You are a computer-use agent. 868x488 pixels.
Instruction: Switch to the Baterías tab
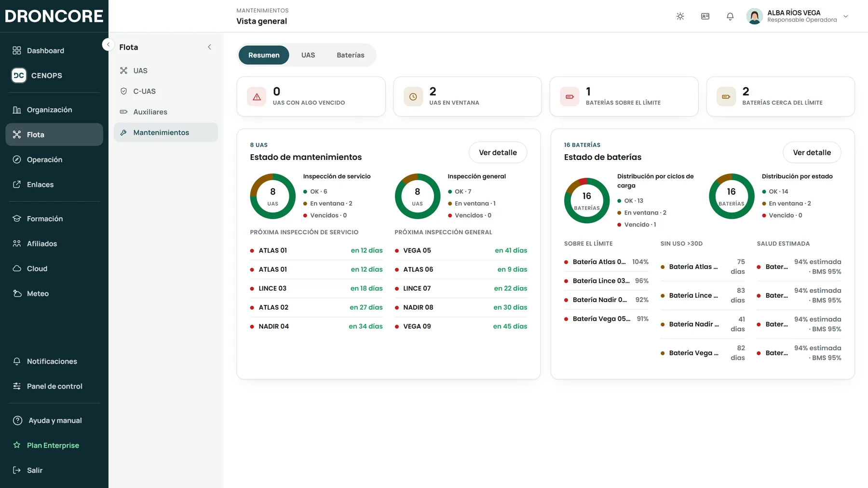[x=351, y=55]
